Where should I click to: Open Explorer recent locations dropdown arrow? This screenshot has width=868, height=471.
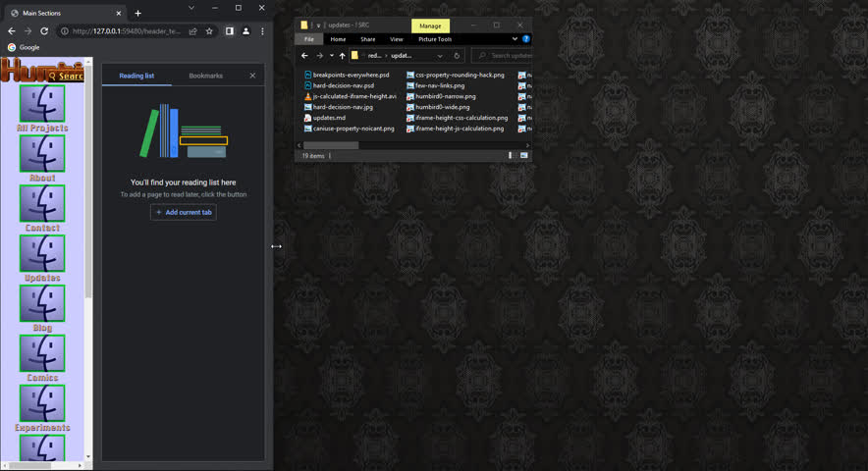330,56
